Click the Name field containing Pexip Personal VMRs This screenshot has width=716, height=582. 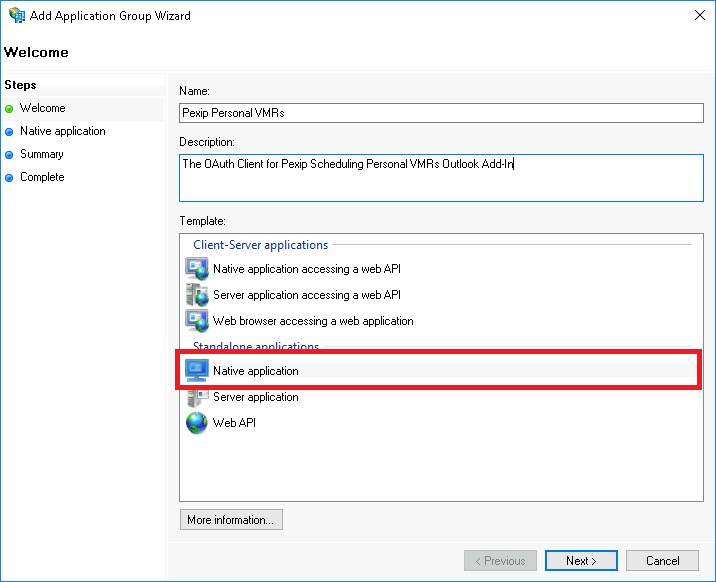(441, 113)
